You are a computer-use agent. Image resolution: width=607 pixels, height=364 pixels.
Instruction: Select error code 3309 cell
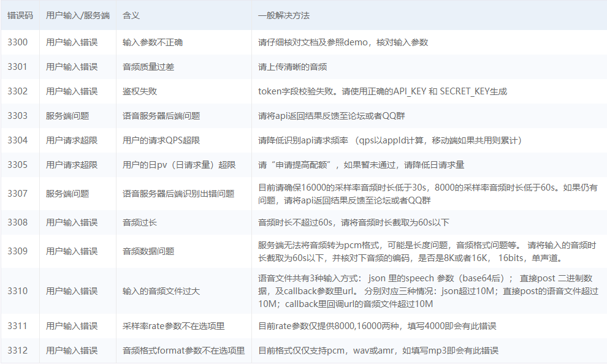17,251
